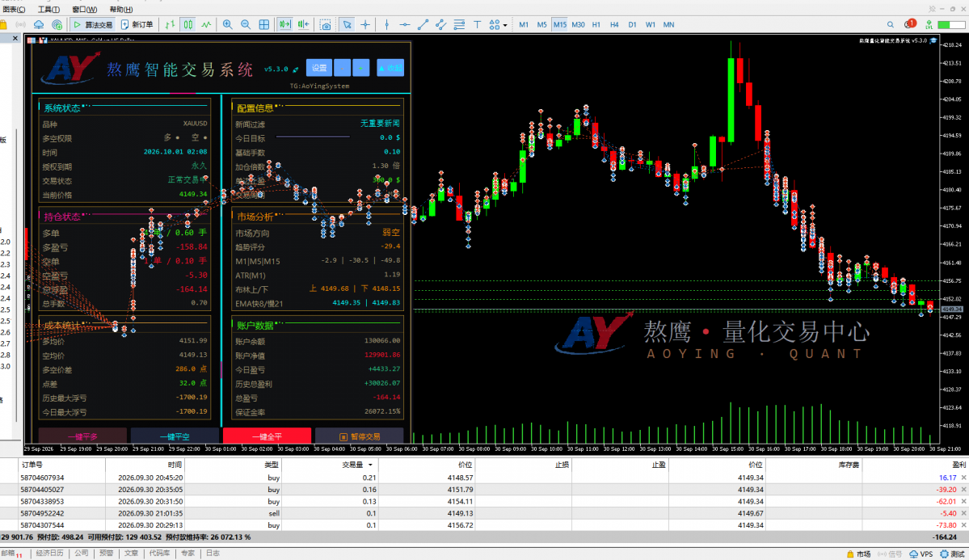Screen dimensions: 969x560
Task: Open VPS in the status bar
Action: [x=921, y=554]
